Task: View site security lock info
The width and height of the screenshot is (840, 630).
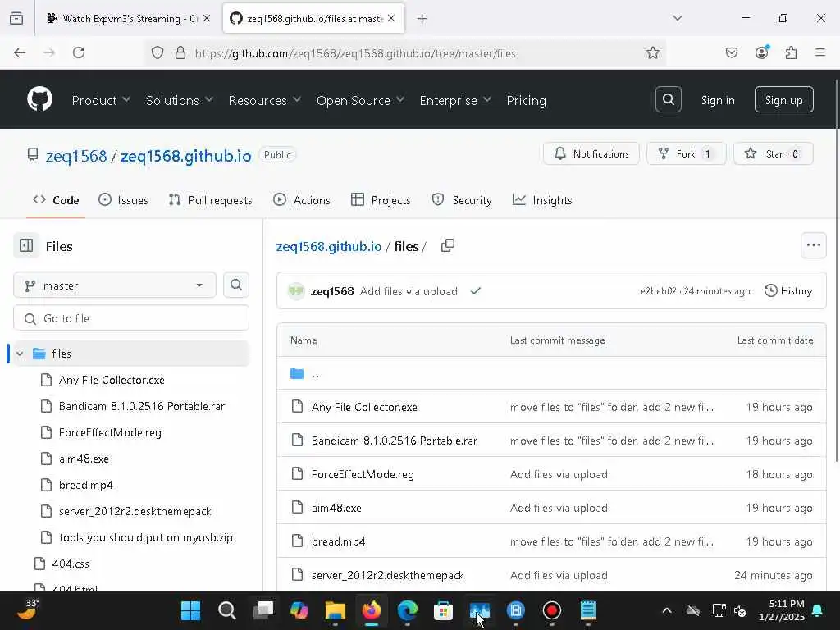Action: coord(180,53)
